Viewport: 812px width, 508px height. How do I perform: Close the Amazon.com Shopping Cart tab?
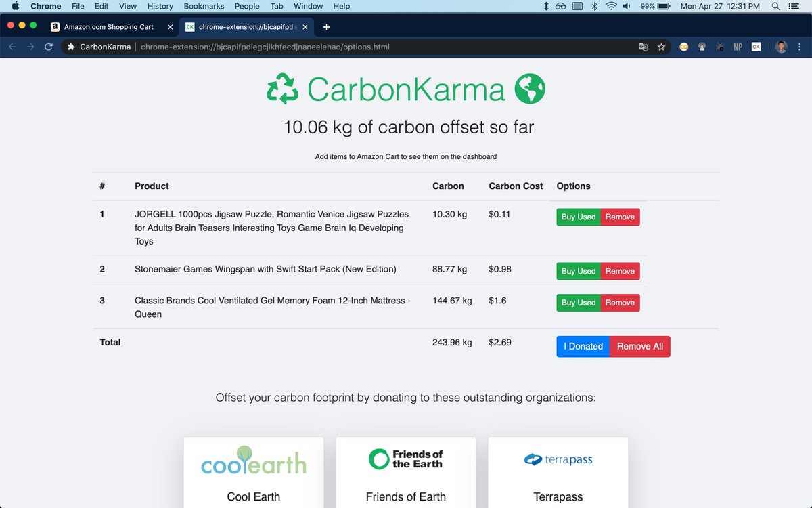170,27
